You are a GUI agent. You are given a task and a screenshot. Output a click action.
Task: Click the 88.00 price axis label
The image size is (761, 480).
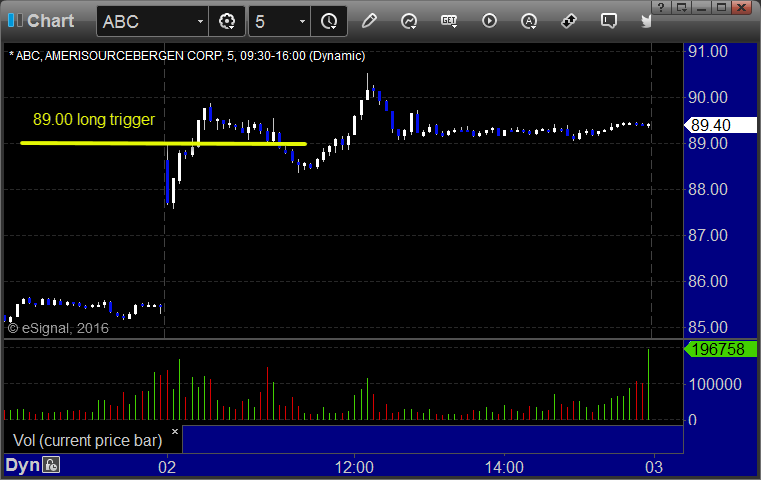pyautogui.click(x=708, y=189)
